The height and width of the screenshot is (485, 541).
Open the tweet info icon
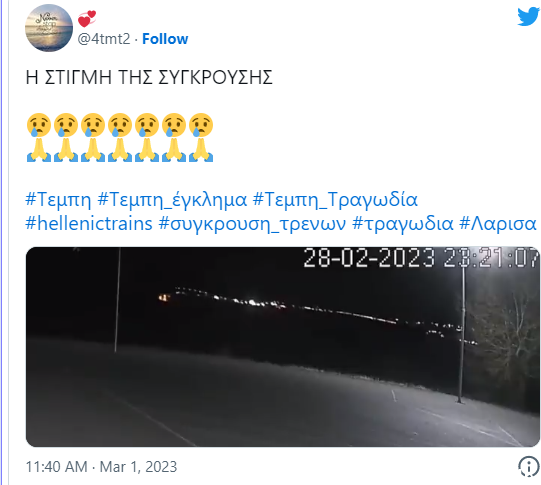click(x=528, y=466)
